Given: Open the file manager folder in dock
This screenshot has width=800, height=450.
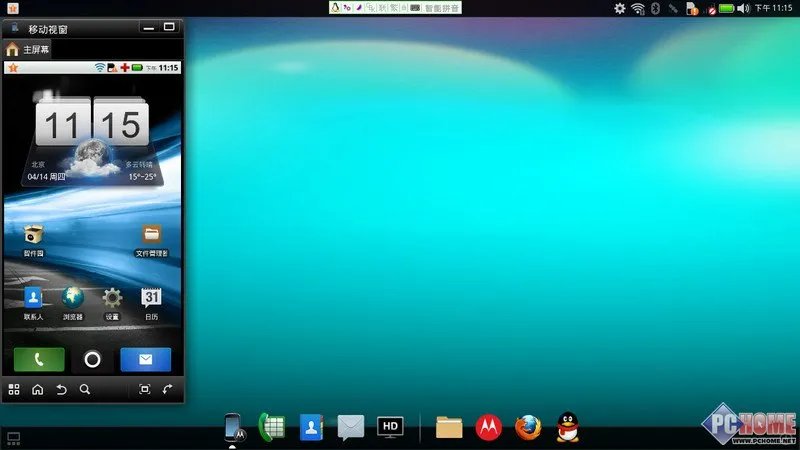Looking at the screenshot, I should click(x=449, y=427).
